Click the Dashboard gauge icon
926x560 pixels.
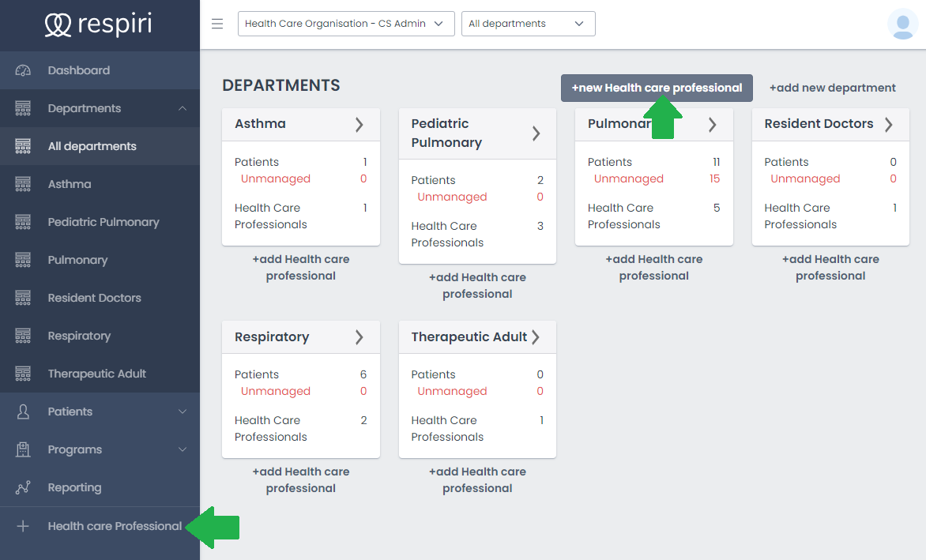[x=23, y=70]
